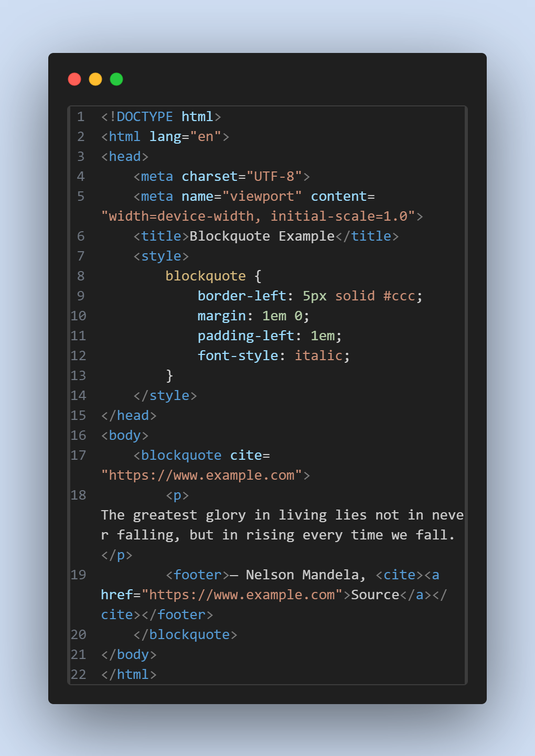The height and width of the screenshot is (756, 535).
Task: Click the blockquote cite URL string
Action: pos(201,475)
